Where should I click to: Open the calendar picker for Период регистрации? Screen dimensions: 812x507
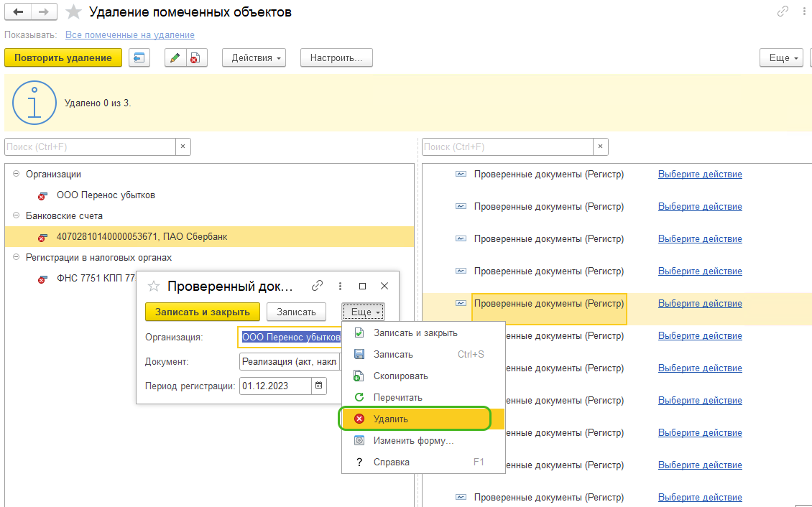319,386
